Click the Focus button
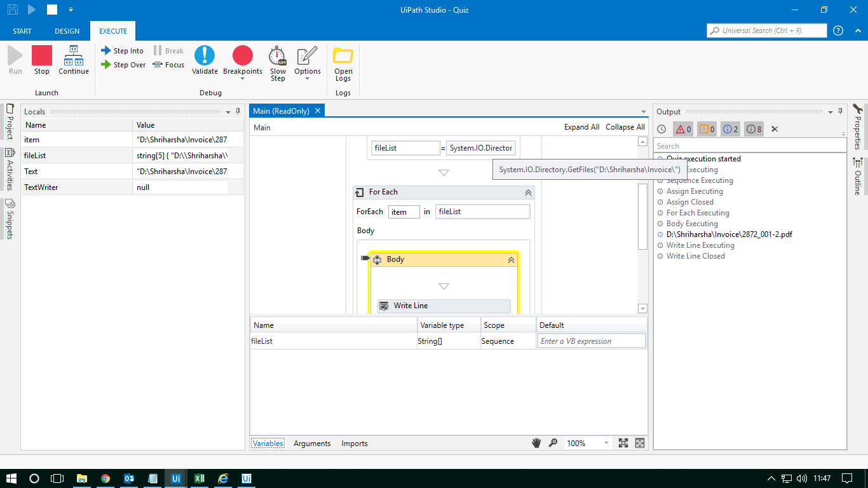This screenshot has width=868, height=488. [x=168, y=65]
